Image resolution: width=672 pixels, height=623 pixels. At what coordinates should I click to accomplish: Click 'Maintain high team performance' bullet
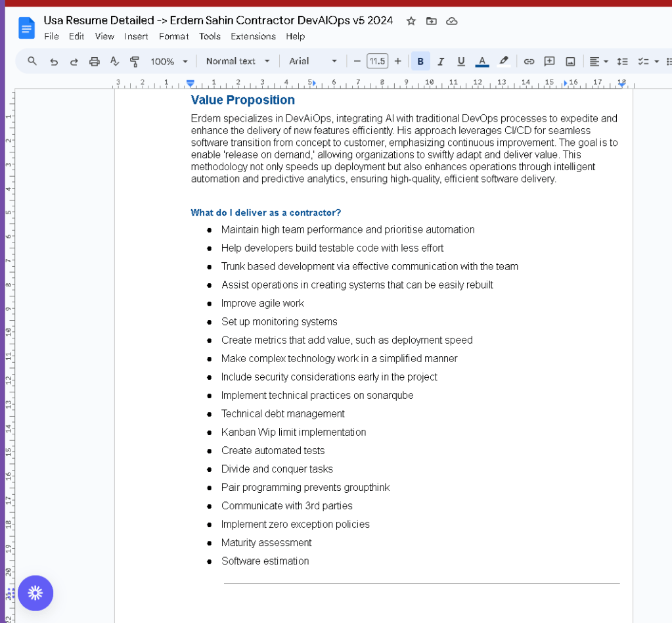click(x=347, y=230)
